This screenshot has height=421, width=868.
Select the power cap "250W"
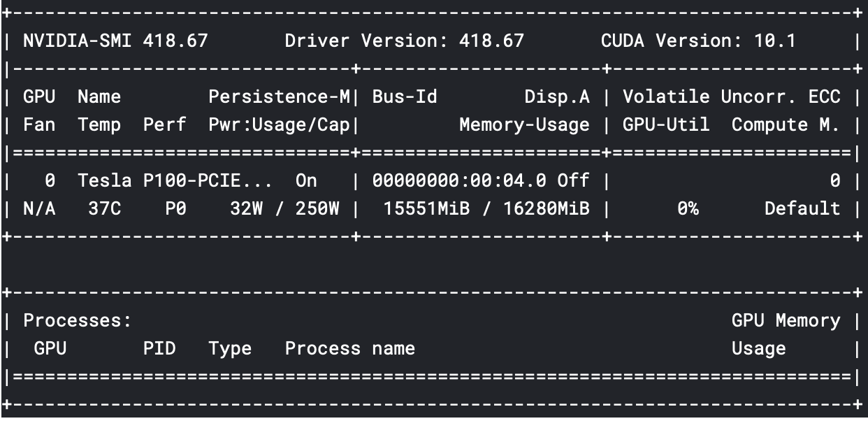tap(317, 208)
